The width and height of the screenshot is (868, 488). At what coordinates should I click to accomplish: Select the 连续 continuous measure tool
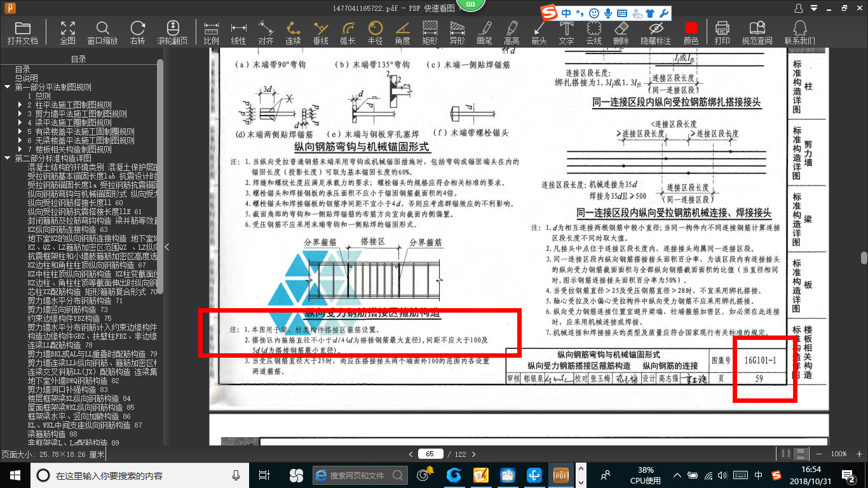click(x=293, y=33)
